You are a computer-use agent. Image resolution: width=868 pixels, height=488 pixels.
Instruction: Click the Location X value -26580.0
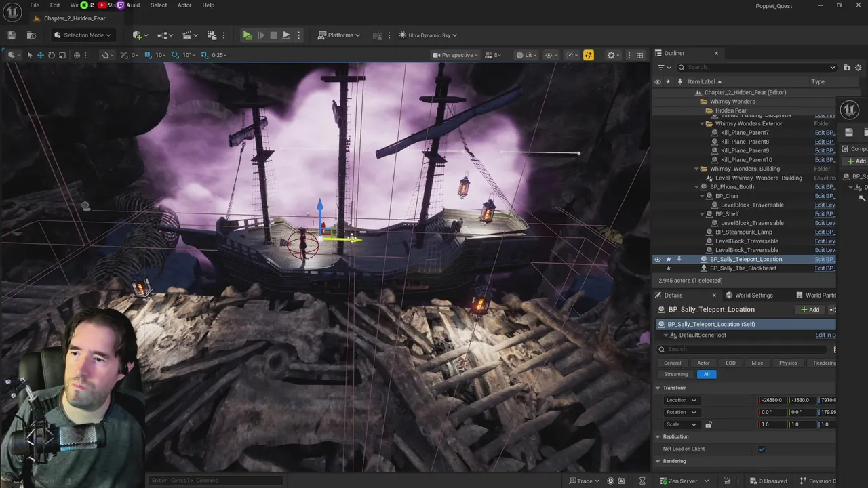click(772, 401)
